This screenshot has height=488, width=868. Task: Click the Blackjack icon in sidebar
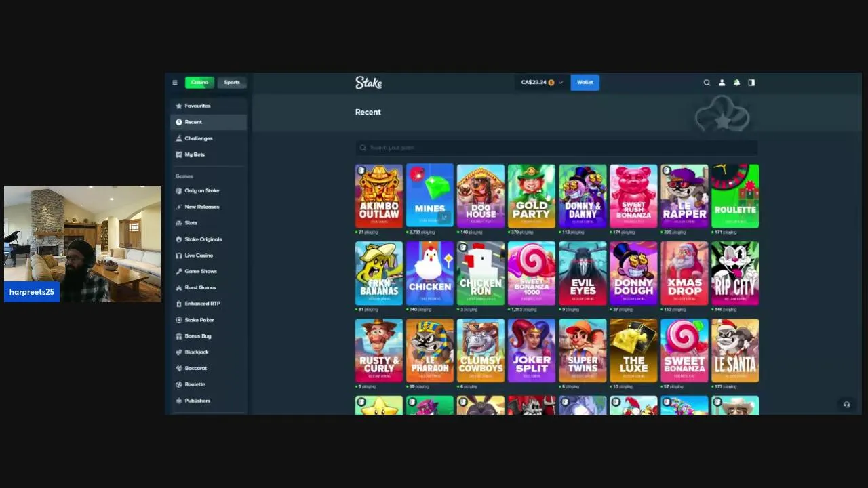[178, 352]
